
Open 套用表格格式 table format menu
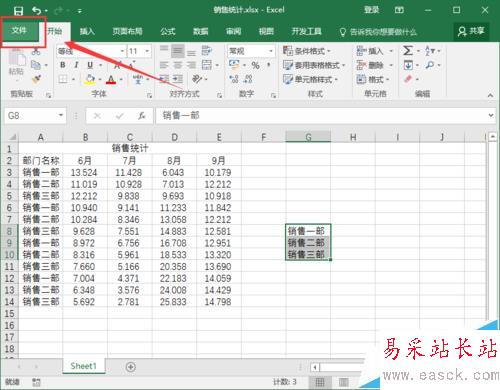coord(314,65)
